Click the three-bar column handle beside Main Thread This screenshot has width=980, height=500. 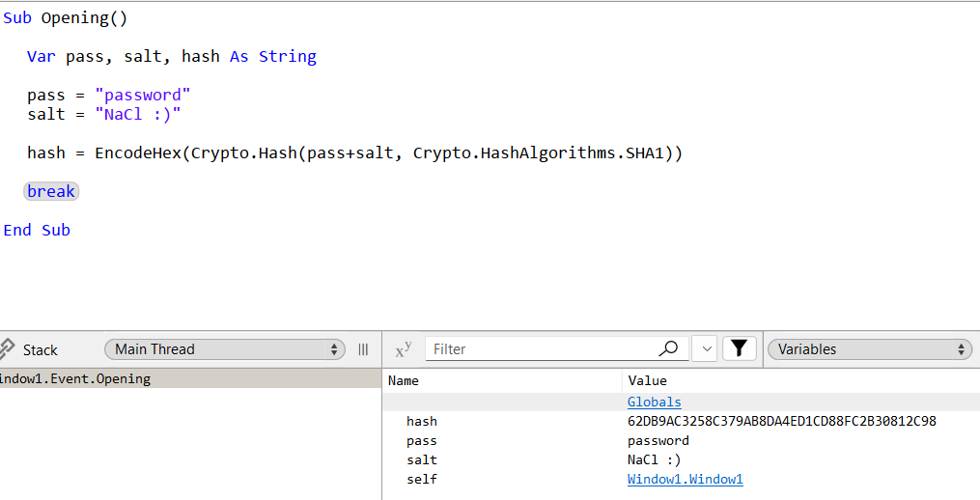coord(363,349)
